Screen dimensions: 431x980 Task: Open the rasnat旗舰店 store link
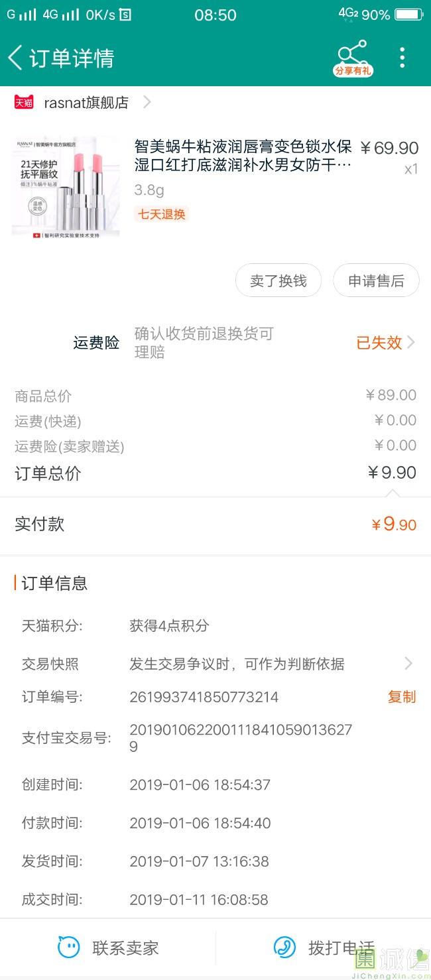pyautogui.click(x=86, y=103)
